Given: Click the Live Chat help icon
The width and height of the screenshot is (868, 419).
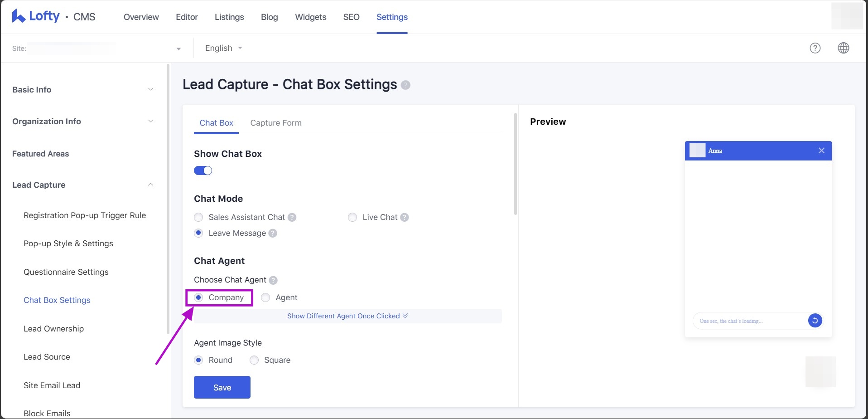Looking at the screenshot, I should (405, 217).
